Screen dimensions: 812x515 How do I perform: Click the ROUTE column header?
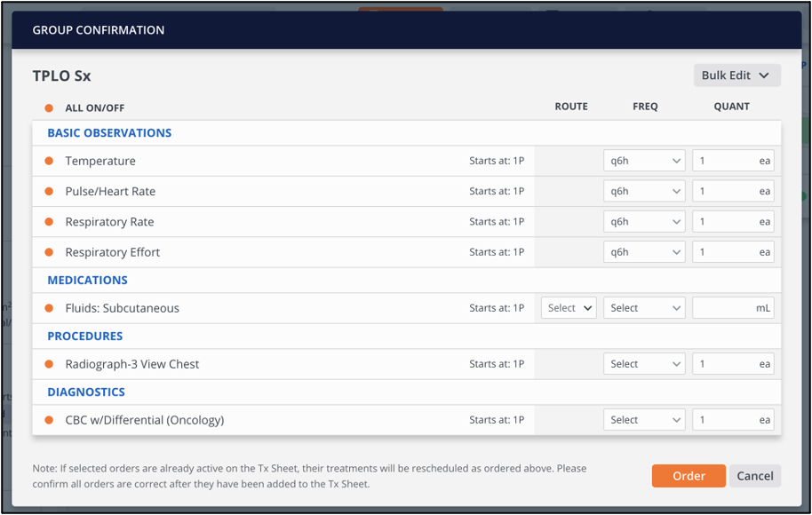[x=571, y=107]
